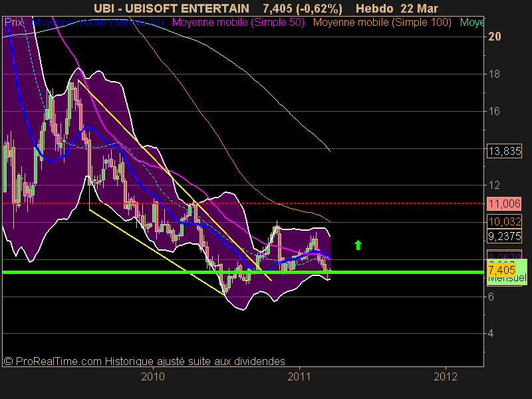
Task: Click the 2012 label on the time axis
Action: (446, 376)
